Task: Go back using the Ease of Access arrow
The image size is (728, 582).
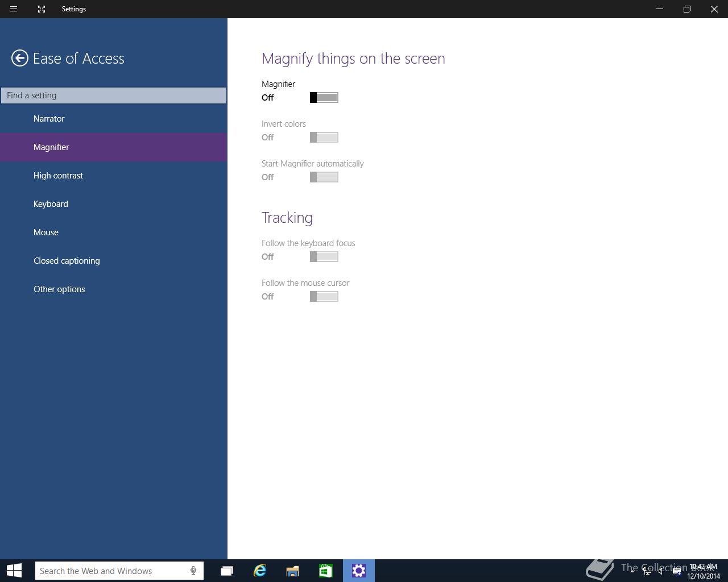Action: tap(20, 58)
